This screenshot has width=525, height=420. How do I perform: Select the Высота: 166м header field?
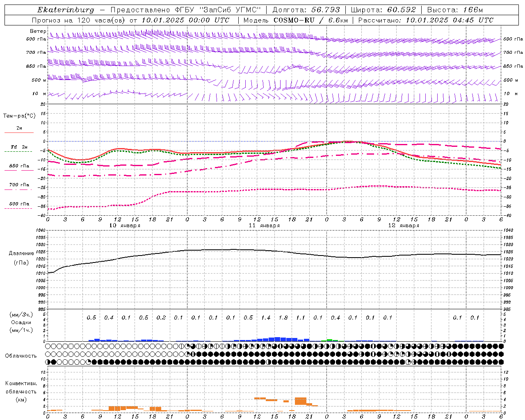tap(455, 10)
